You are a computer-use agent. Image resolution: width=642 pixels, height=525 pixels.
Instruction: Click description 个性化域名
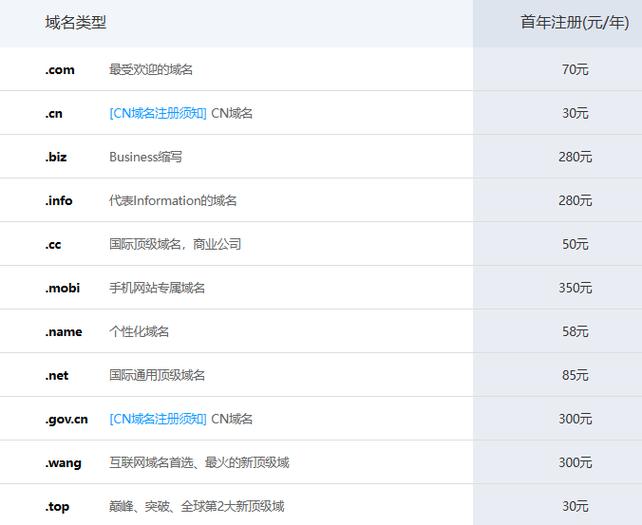tap(139, 332)
